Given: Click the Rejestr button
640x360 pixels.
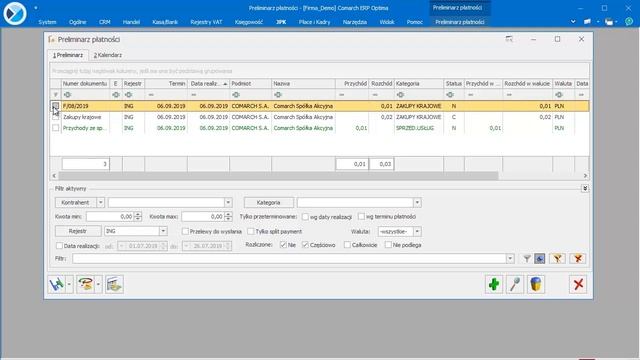Looking at the screenshot, I should (78, 231).
